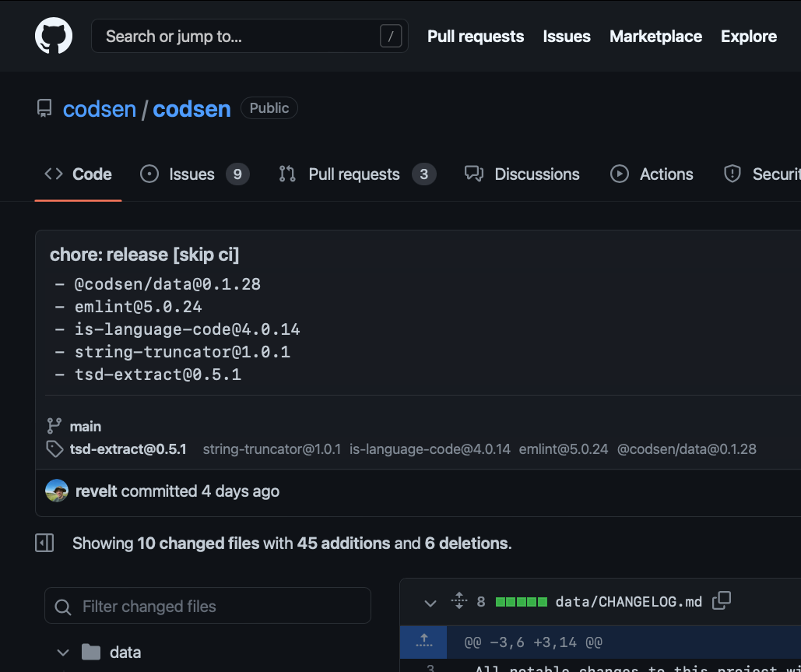This screenshot has width=801, height=672.
Task: Expand up the diff hunk
Action: click(423, 642)
